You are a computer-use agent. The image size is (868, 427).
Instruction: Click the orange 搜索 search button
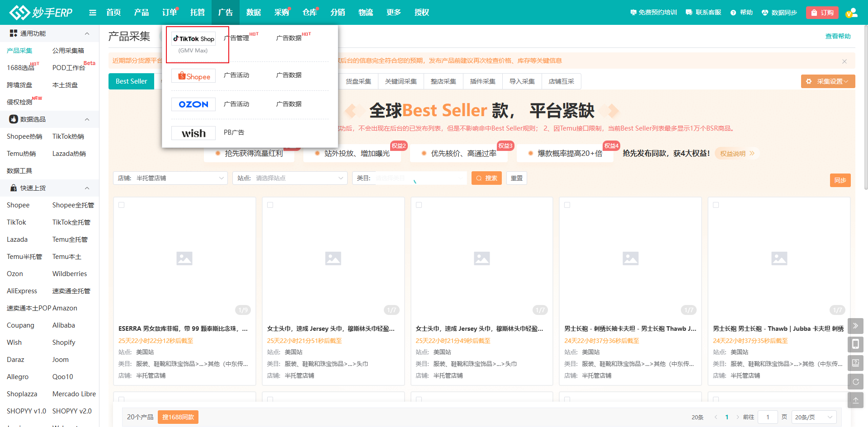[x=486, y=178]
